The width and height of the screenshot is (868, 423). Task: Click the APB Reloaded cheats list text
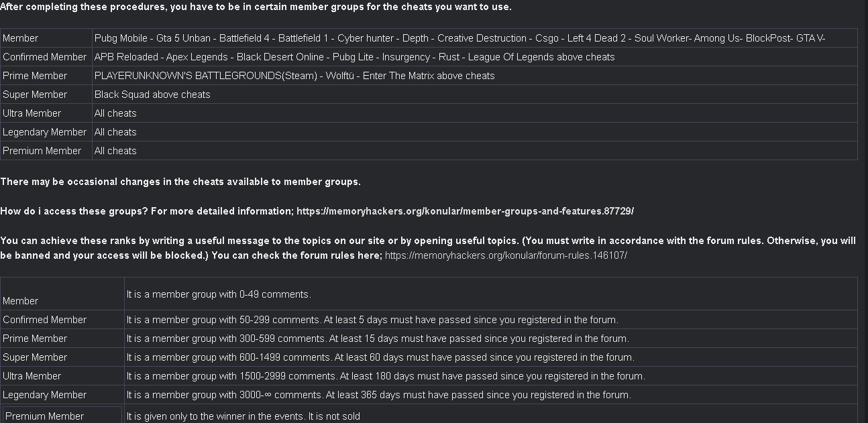coord(355,57)
